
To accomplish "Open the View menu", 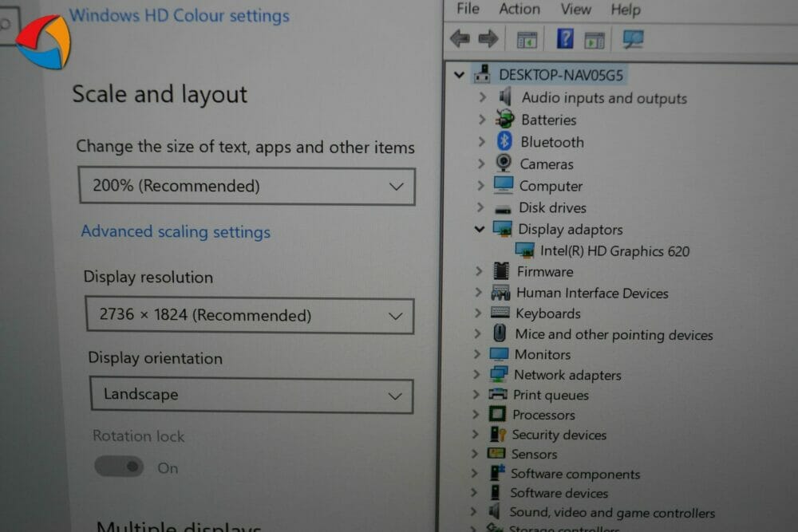I will (x=575, y=9).
